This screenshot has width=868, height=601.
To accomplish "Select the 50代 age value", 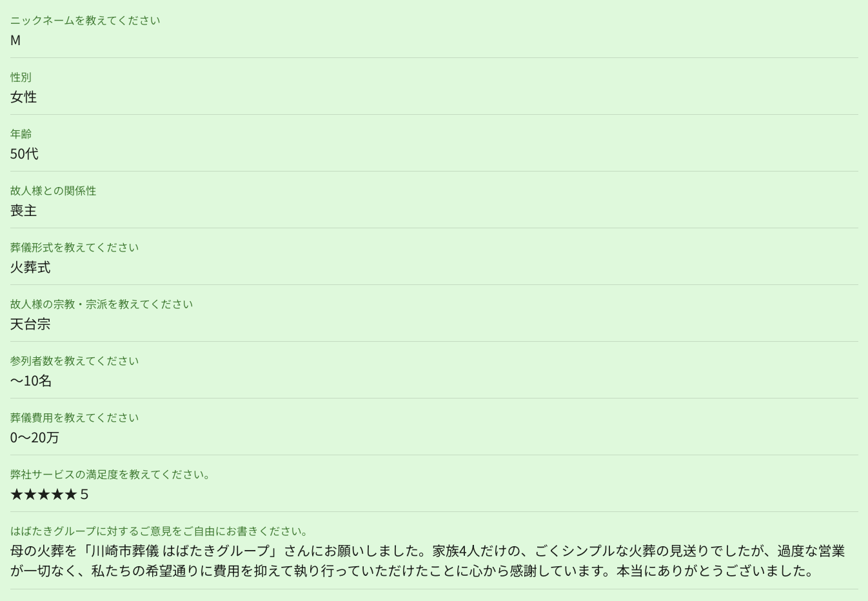I will click(x=25, y=154).
